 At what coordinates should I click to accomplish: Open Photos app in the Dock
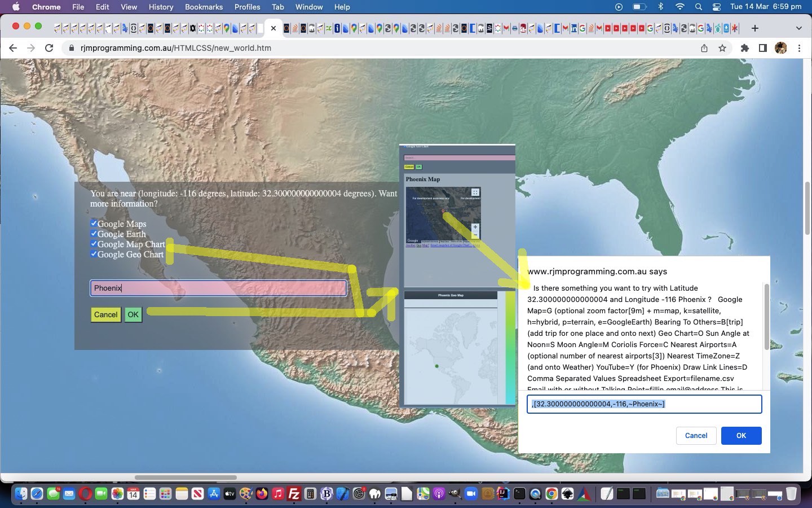tap(117, 494)
